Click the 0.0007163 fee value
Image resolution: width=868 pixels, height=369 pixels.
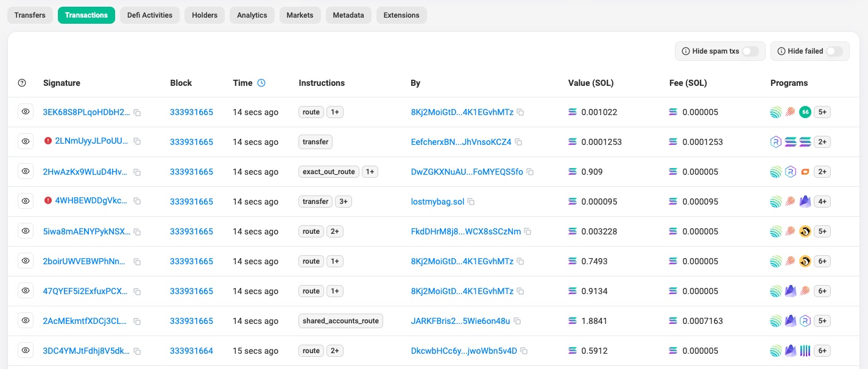pyautogui.click(x=702, y=321)
